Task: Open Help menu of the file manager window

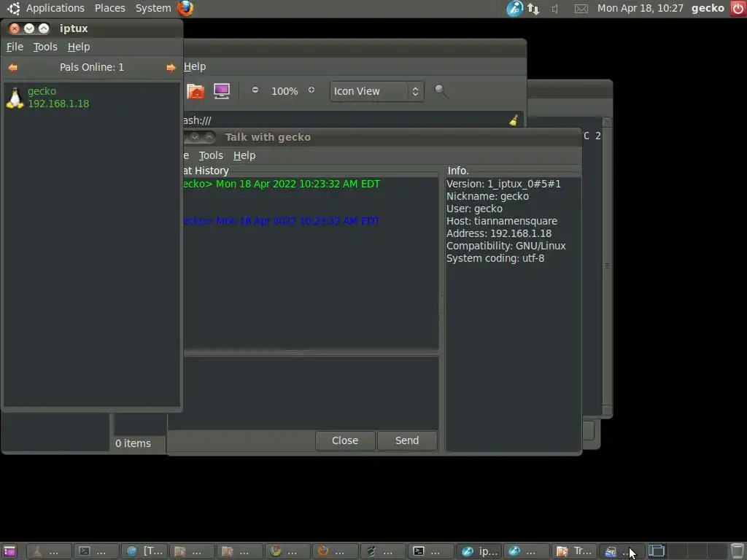Action: 195,66
